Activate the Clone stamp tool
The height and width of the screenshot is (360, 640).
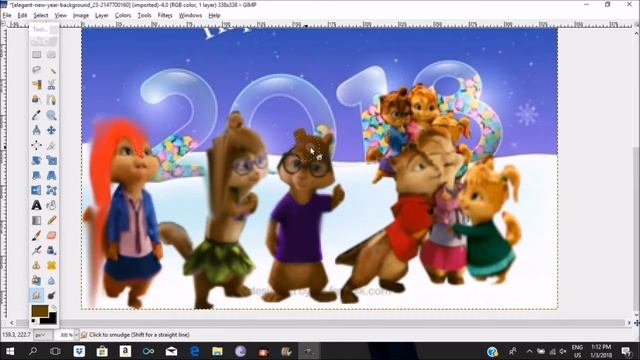coord(36,265)
